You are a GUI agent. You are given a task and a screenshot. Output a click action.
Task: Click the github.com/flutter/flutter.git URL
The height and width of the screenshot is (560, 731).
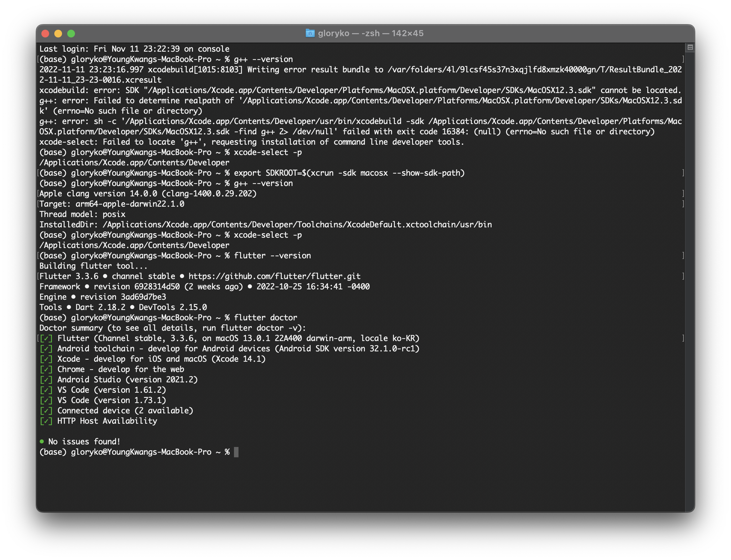click(x=274, y=276)
